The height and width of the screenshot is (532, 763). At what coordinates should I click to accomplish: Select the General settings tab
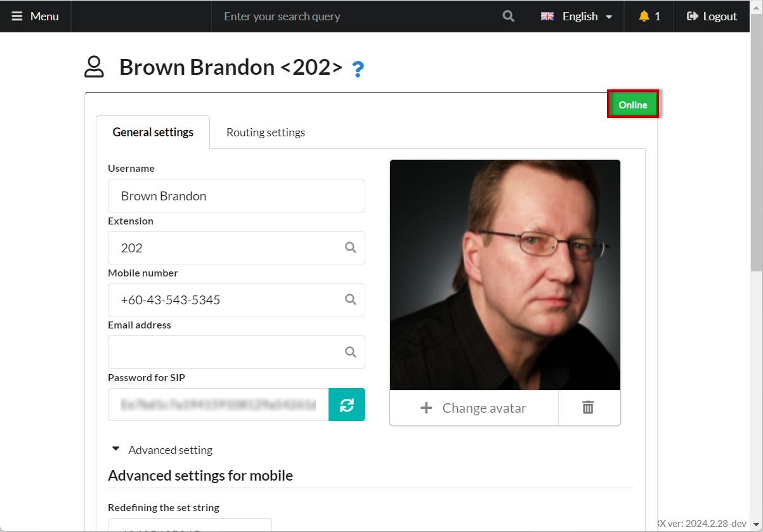(x=153, y=133)
